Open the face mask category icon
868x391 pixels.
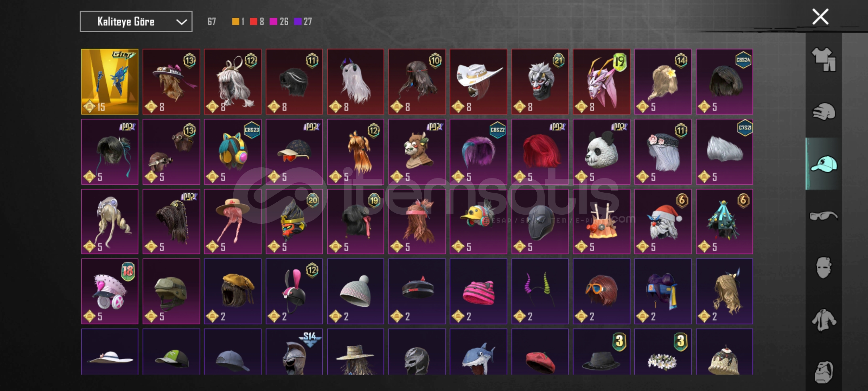(x=824, y=268)
